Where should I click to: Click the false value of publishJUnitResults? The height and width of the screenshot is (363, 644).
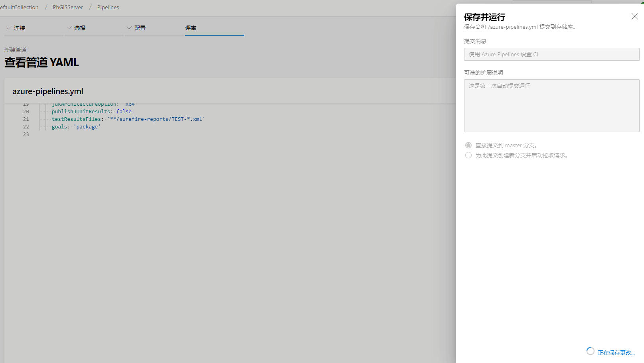124,112
